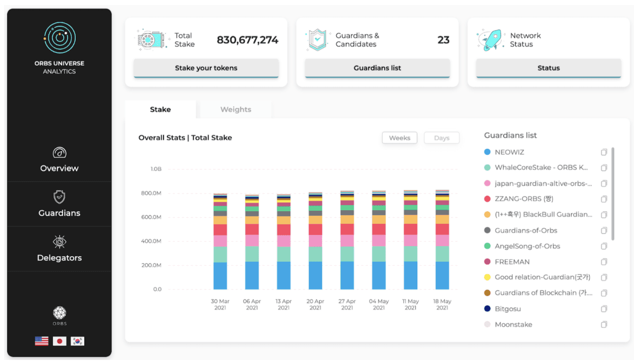Screen dimensions: 638x364
Task: Toggle ZZANG-ORBS red legend dot
Action: pyautogui.click(x=487, y=199)
